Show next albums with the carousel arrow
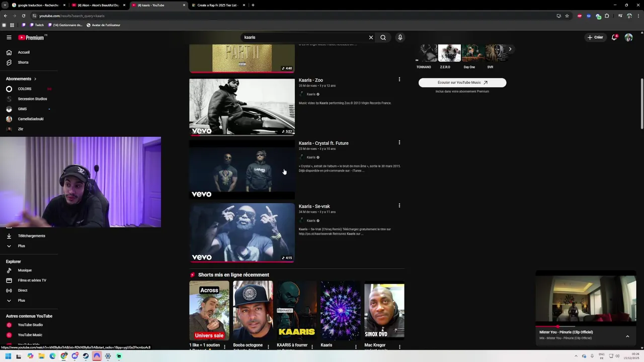644x362 pixels. (x=510, y=49)
